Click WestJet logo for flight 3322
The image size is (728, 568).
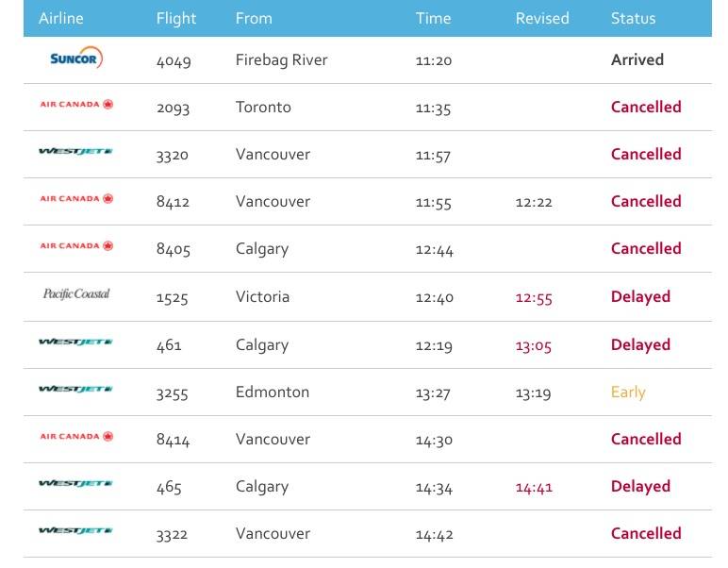coord(75,531)
